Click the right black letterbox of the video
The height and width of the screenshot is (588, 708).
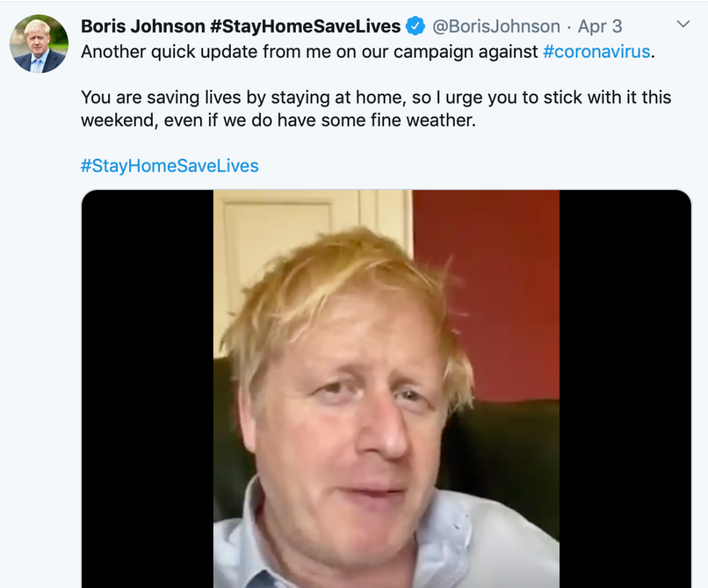(x=625, y=388)
